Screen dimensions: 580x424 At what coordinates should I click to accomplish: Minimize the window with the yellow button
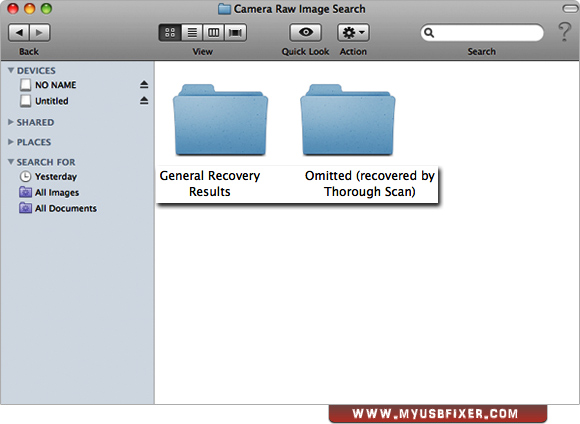tap(30, 9)
